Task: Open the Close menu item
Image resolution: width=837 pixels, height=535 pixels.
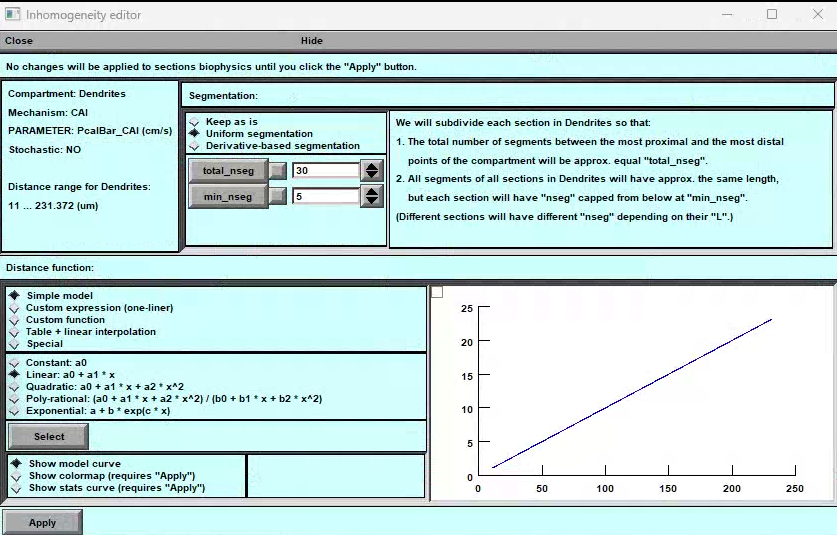Action: [x=19, y=41]
